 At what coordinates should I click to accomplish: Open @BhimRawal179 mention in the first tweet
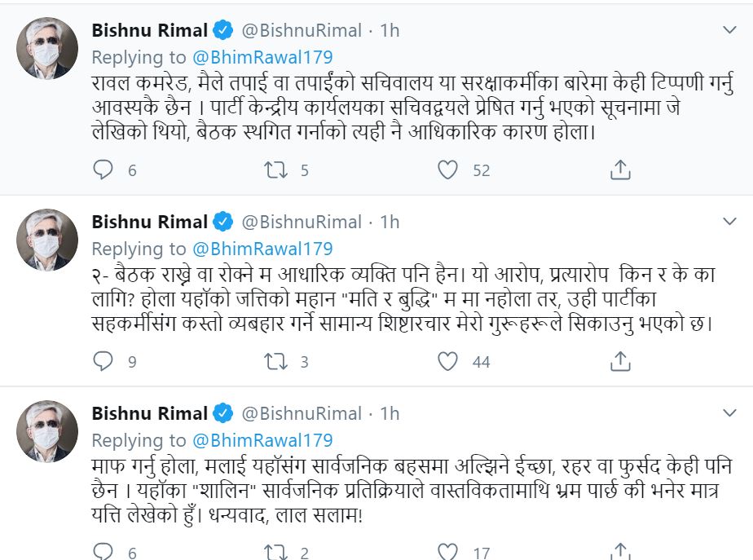point(262,57)
